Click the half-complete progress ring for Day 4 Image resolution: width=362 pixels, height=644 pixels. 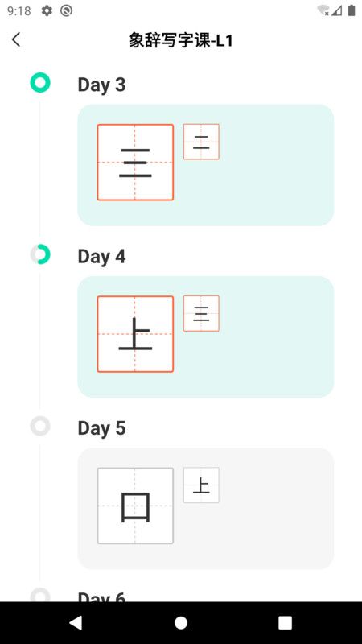tap(40, 254)
